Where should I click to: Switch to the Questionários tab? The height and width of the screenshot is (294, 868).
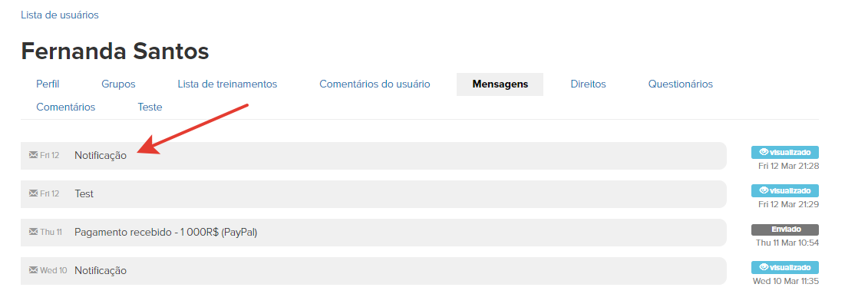680,84
